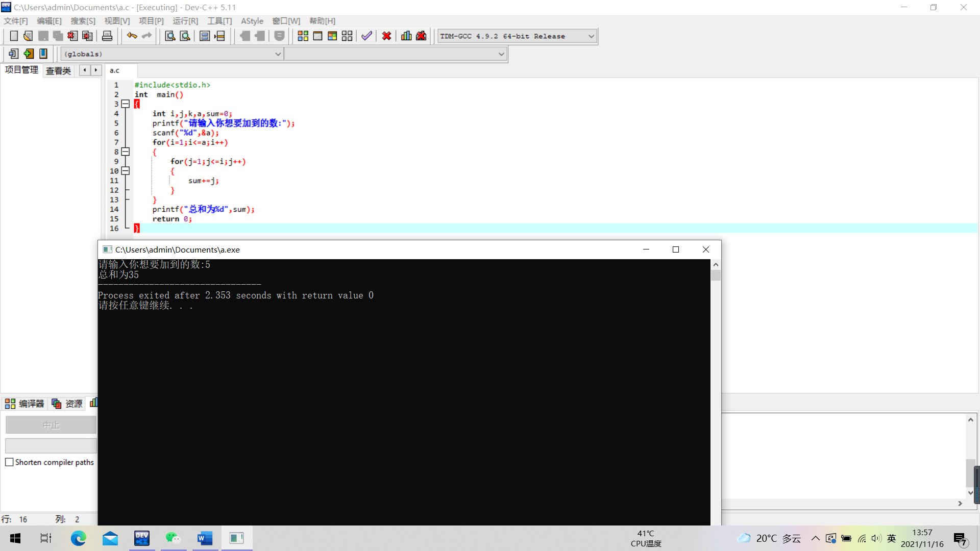Click the New file toolbar icon

pos(14,36)
